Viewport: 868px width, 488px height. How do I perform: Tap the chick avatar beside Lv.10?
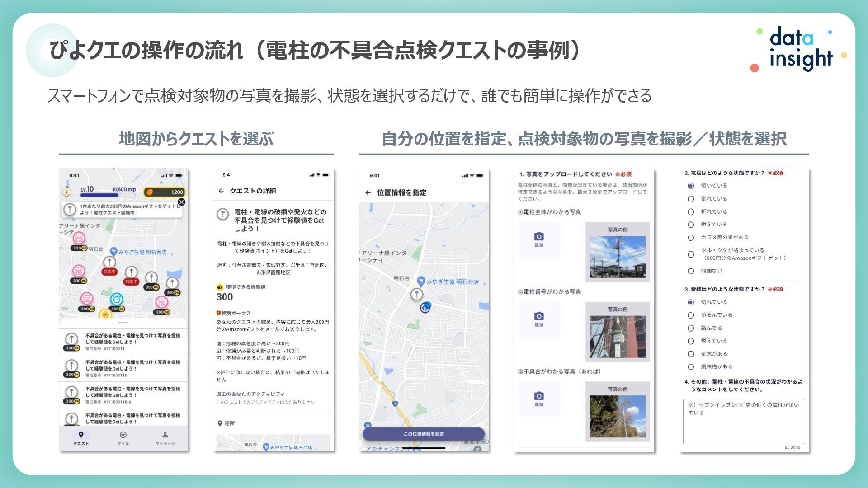tap(67, 192)
